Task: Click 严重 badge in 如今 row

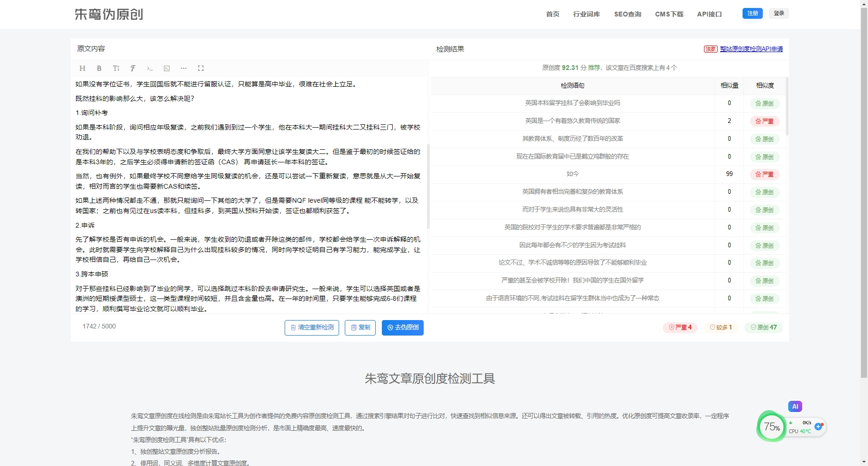Action: (x=765, y=174)
